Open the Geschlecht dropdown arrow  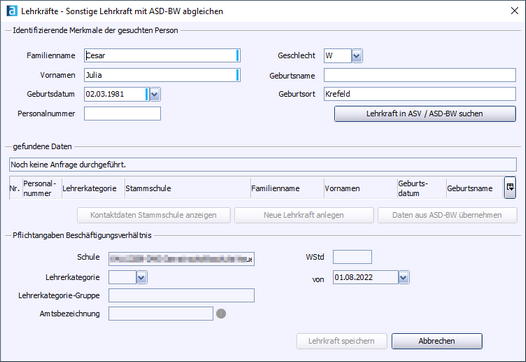[357, 56]
